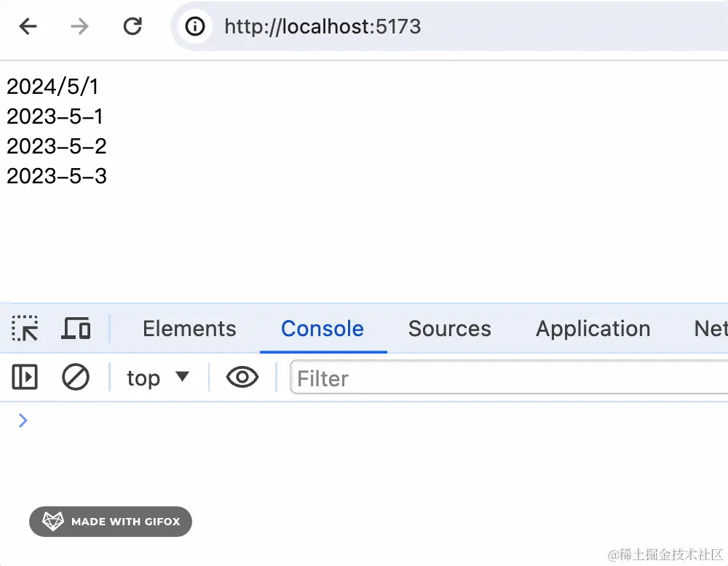Click the browser back arrow
This screenshot has height=566, width=728.
[28, 26]
